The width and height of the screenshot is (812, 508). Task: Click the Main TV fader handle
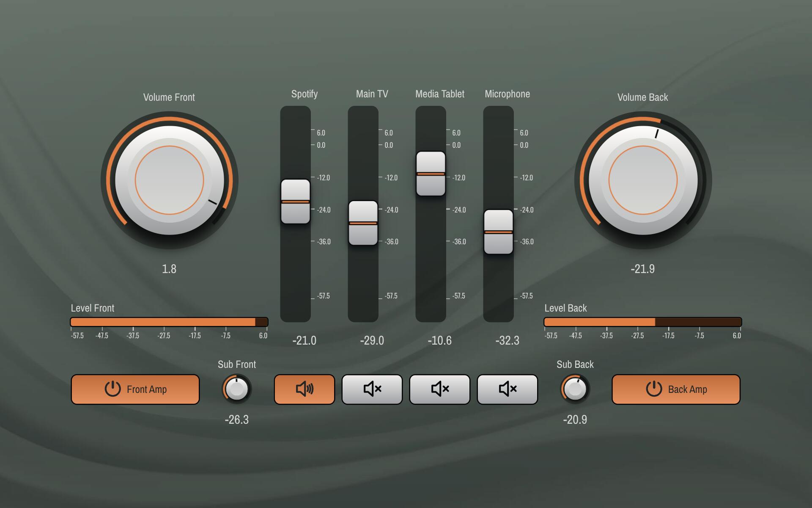coord(363,223)
